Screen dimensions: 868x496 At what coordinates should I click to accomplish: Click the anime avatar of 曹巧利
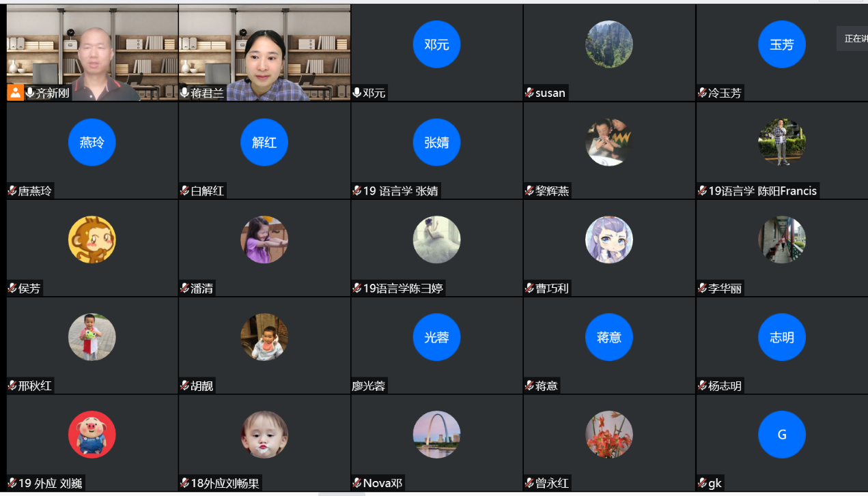point(609,239)
